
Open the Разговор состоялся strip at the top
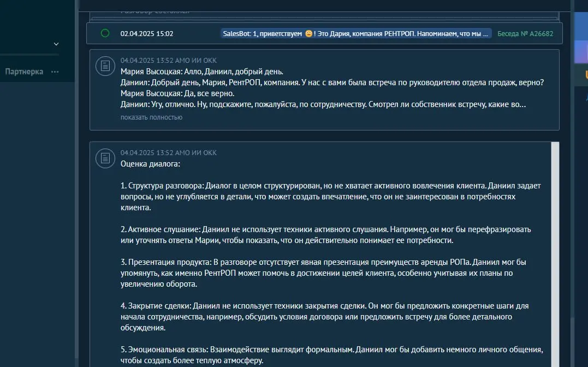(156, 9)
